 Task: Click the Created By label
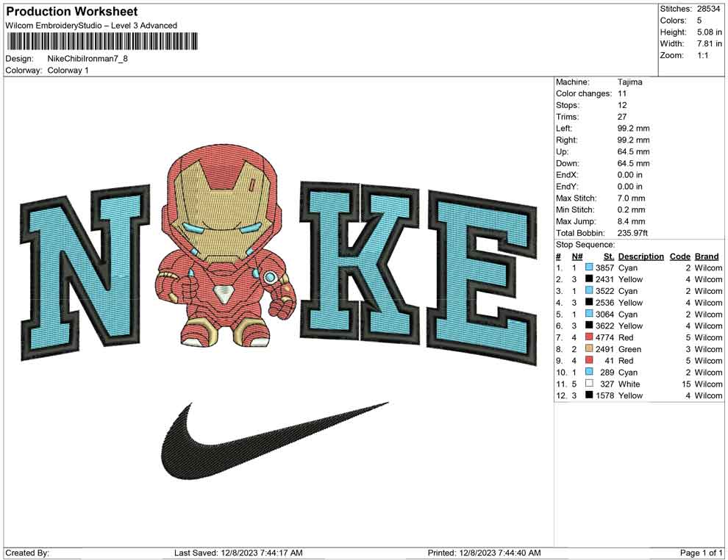[27, 552]
